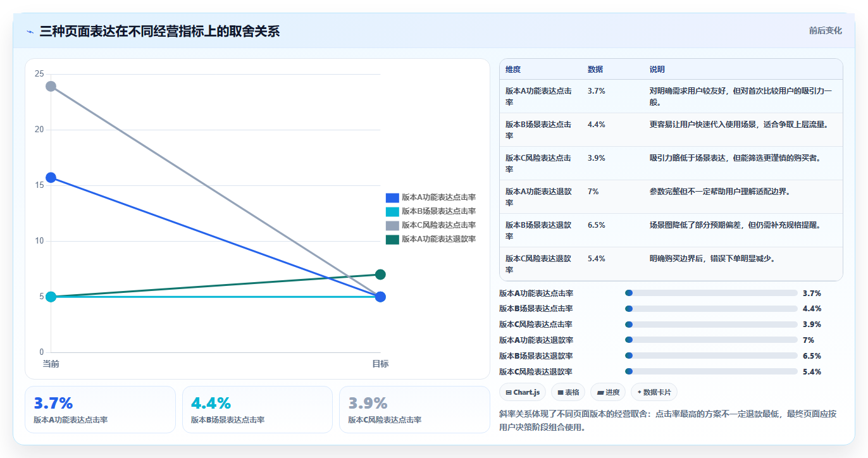The width and height of the screenshot is (868, 458).
Task: Click the 3.9% value beside the progress bars
Action: pyautogui.click(x=812, y=325)
